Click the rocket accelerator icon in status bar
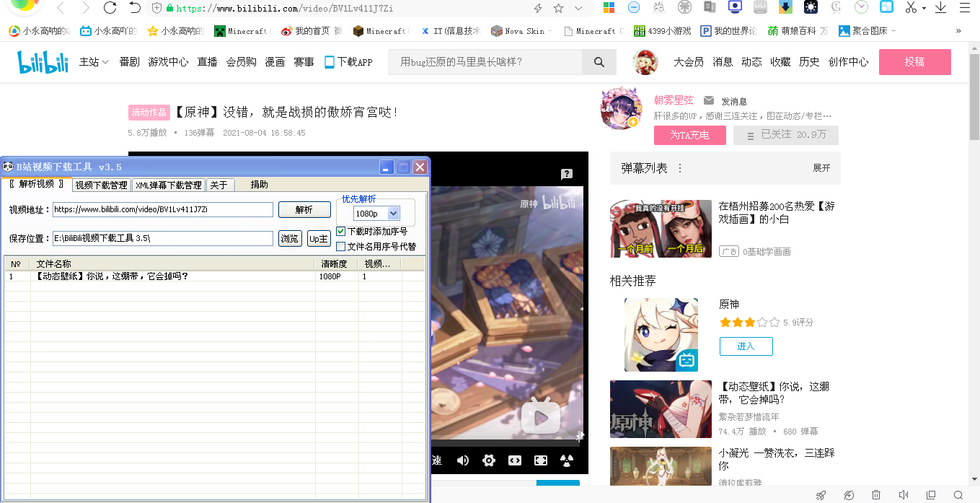Screen dimensions: 980x503 point(821,495)
